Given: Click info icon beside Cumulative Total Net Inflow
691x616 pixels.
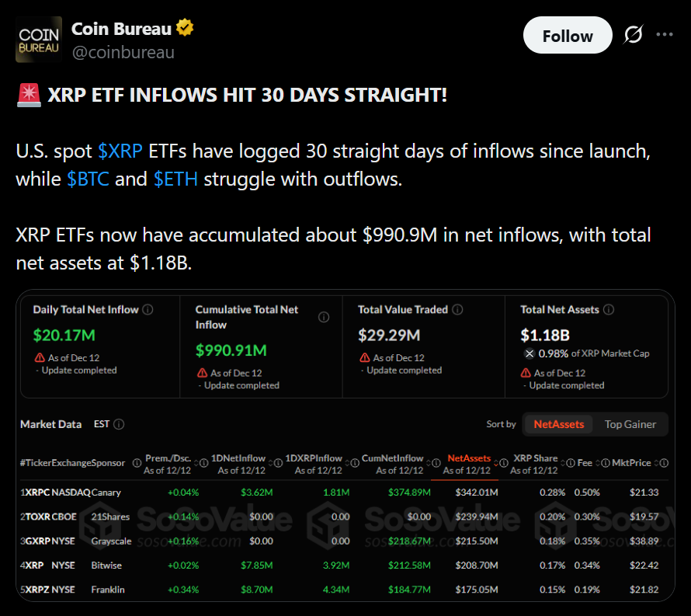Looking at the screenshot, I should click(x=324, y=317).
